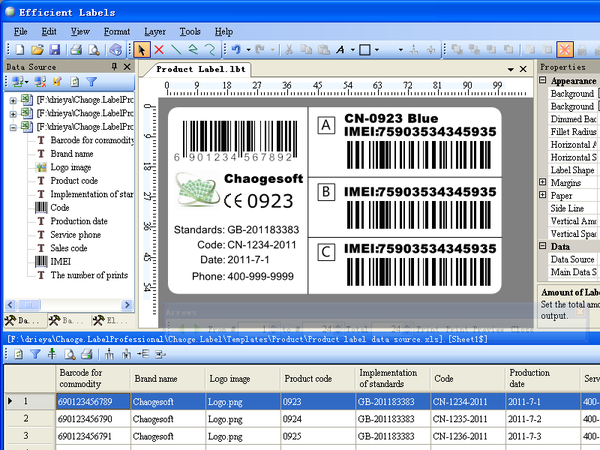600x450 pixels.
Task: Filter records in the data grid toolbar
Action: tap(35, 354)
